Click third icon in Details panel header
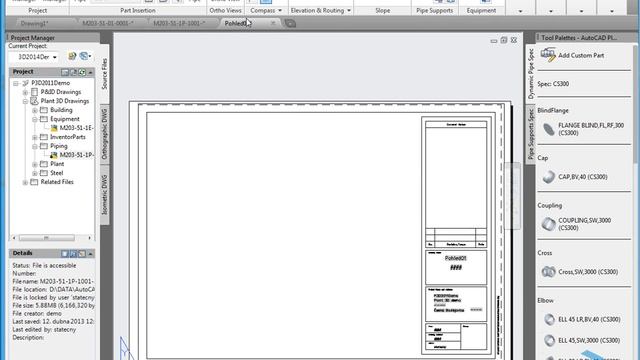640x360 pixels. tap(82, 254)
